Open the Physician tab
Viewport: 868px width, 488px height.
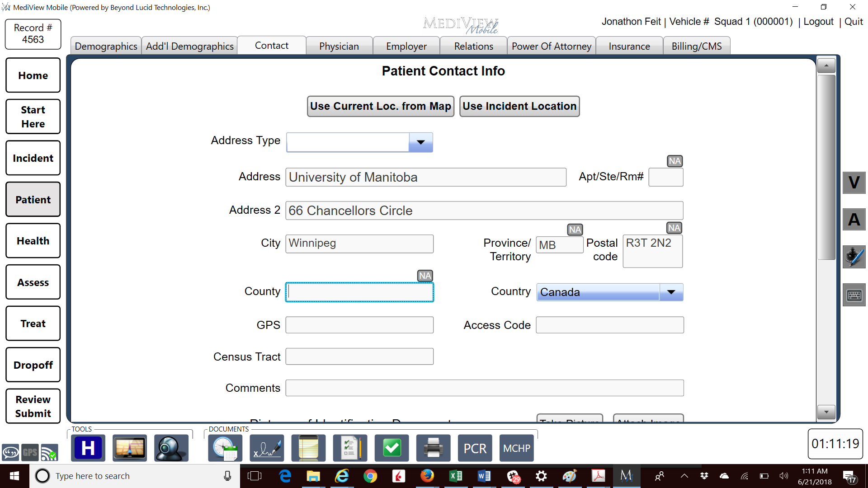click(339, 46)
